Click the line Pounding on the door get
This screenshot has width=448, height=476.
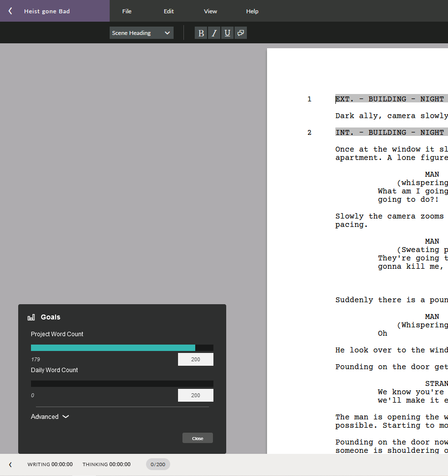click(391, 367)
